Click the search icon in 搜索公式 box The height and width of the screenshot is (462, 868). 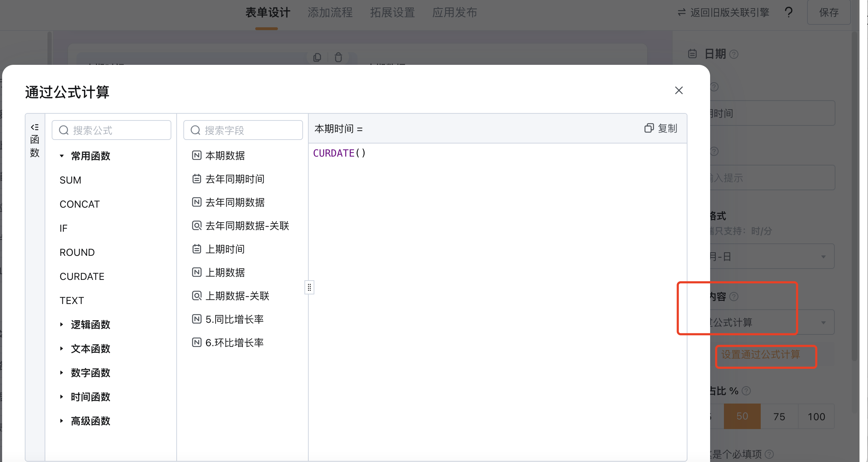(x=64, y=130)
